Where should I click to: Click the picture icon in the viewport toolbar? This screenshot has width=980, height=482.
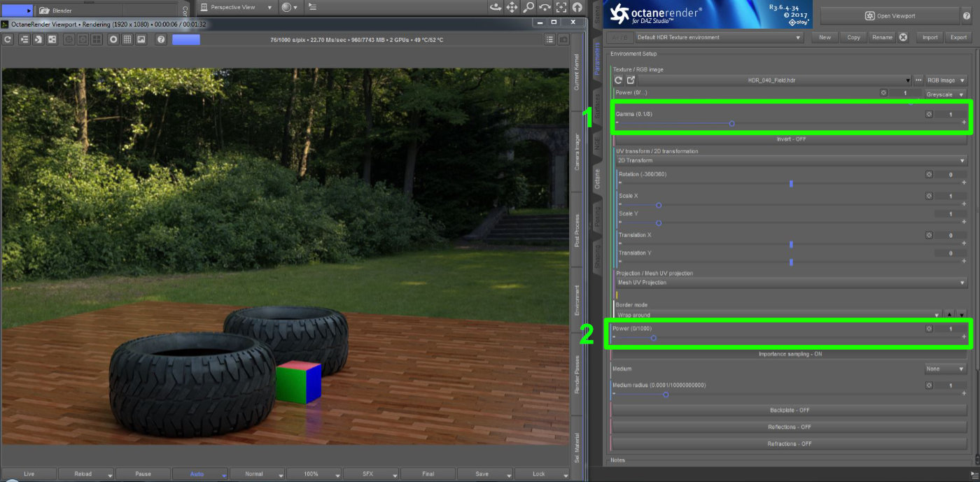[141, 40]
